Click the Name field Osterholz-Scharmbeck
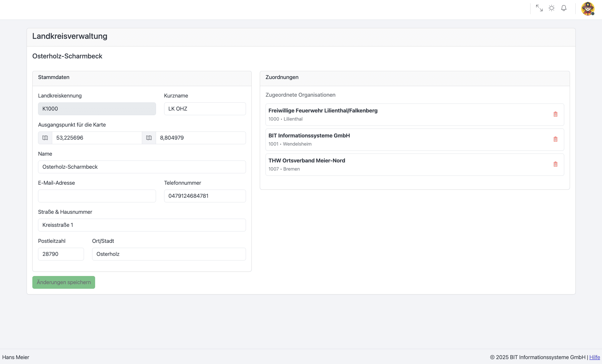Viewport: 602px width, 364px height. 142,167
